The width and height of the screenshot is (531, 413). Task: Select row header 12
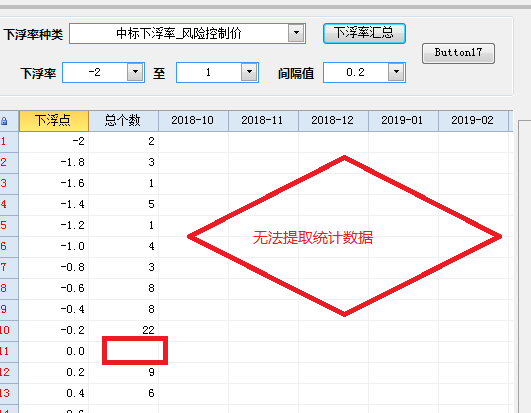(x=9, y=372)
